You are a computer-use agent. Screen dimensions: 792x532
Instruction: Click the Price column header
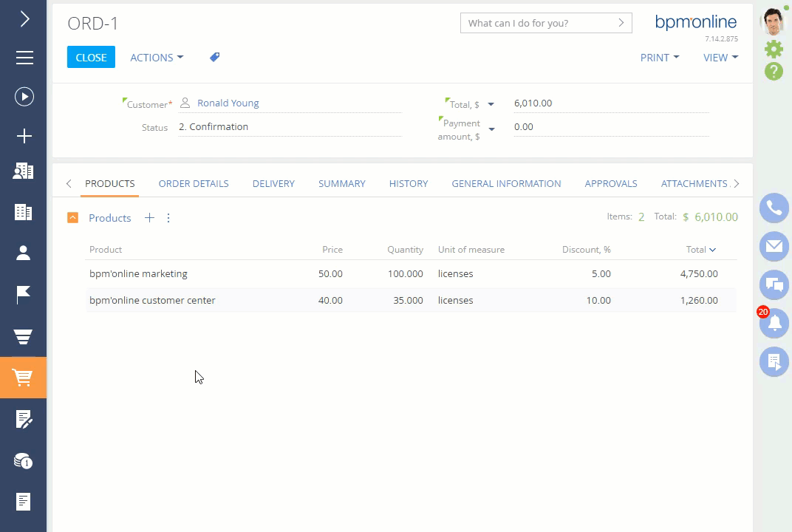(332, 250)
